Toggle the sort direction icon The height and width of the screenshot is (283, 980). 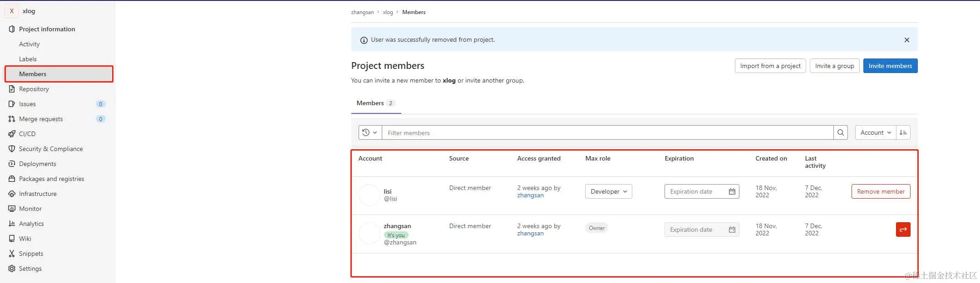[903, 132]
